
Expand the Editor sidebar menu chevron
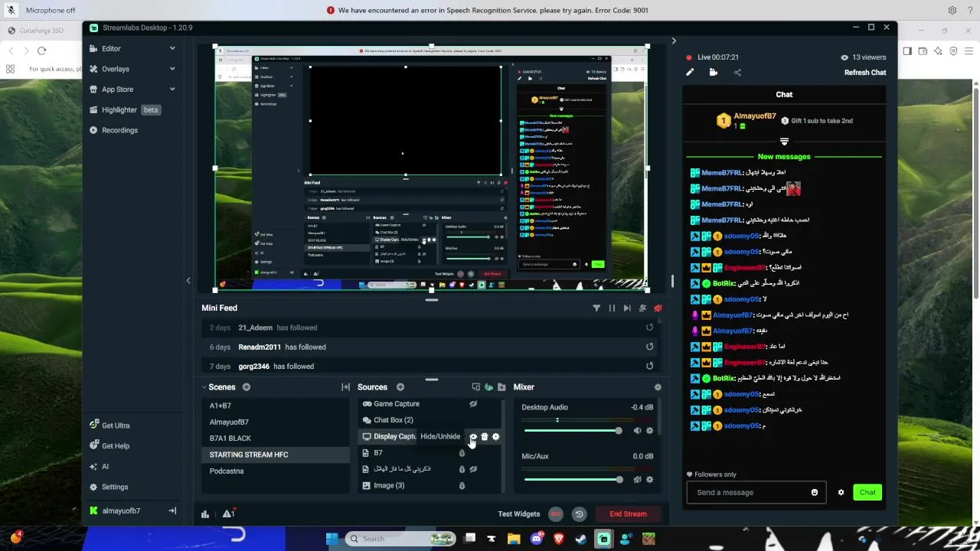(x=172, y=48)
